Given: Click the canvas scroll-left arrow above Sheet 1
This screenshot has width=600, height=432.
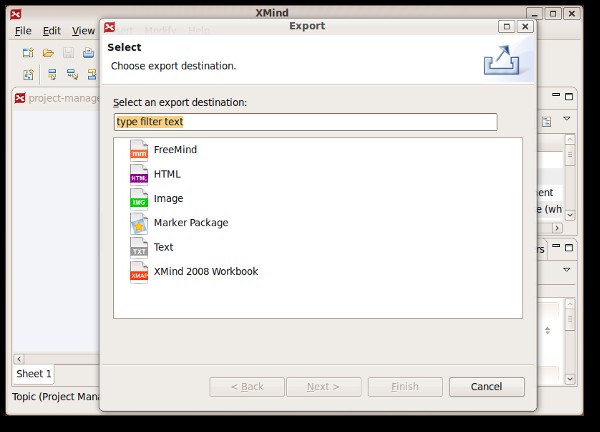Looking at the screenshot, I should point(19,359).
